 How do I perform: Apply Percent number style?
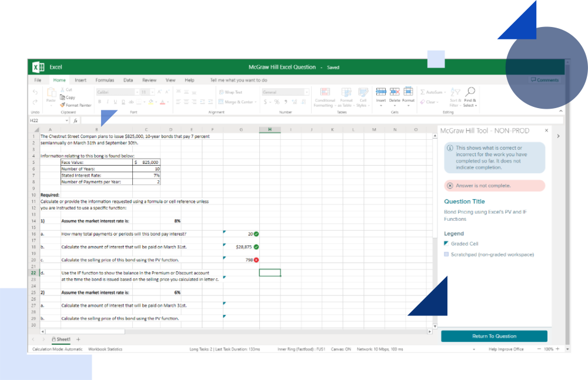coord(277,102)
